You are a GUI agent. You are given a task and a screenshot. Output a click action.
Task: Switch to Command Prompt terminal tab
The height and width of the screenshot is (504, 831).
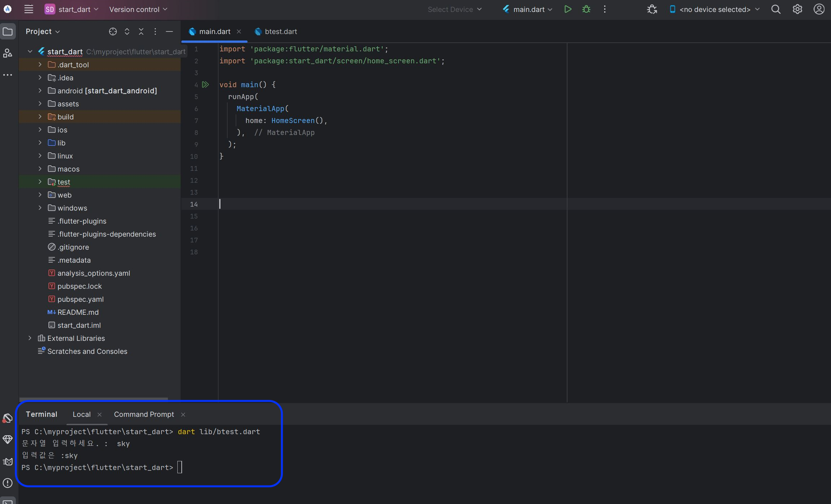tap(144, 414)
